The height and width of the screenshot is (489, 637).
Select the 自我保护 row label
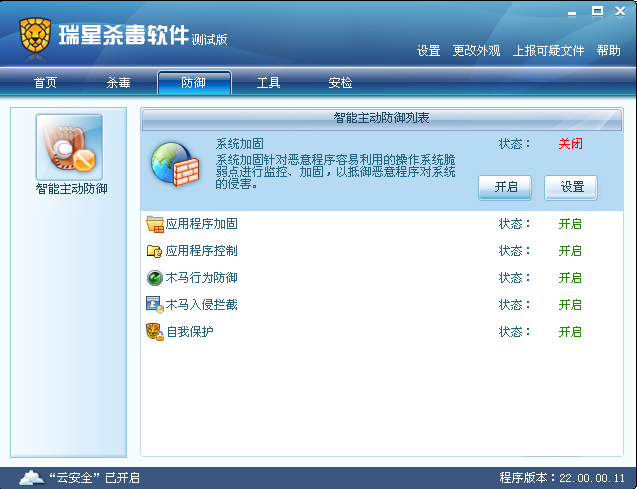pyautogui.click(x=190, y=331)
